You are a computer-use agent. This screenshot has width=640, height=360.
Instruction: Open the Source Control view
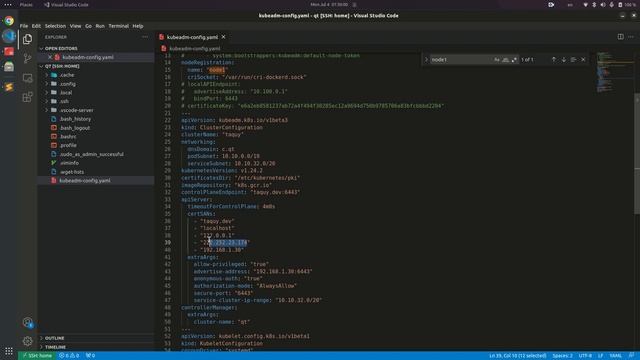point(27,58)
